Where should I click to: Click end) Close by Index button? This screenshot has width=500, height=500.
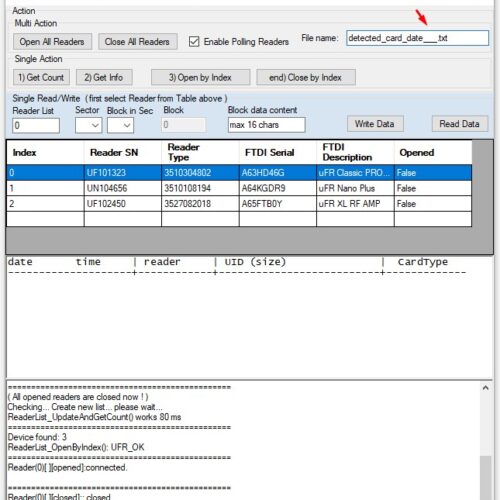pyautogui.click(x=306, y=77)
